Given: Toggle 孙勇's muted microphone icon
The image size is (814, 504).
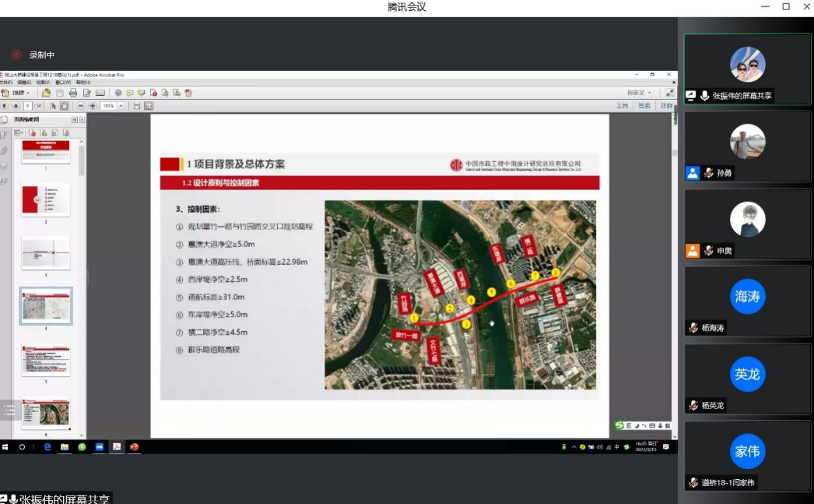Looking at the screenshot, I should tap(709, 173).
